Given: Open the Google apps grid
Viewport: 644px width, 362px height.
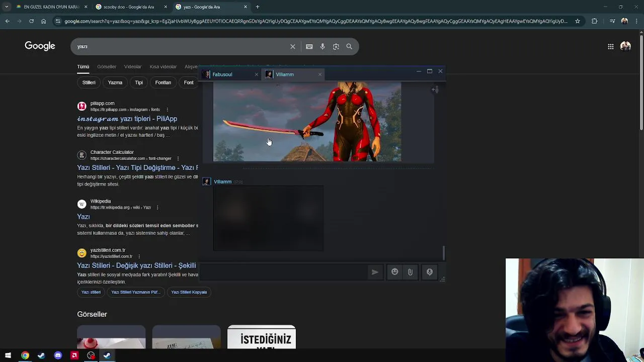Looking at the screenshot, I should coord(611,46).
